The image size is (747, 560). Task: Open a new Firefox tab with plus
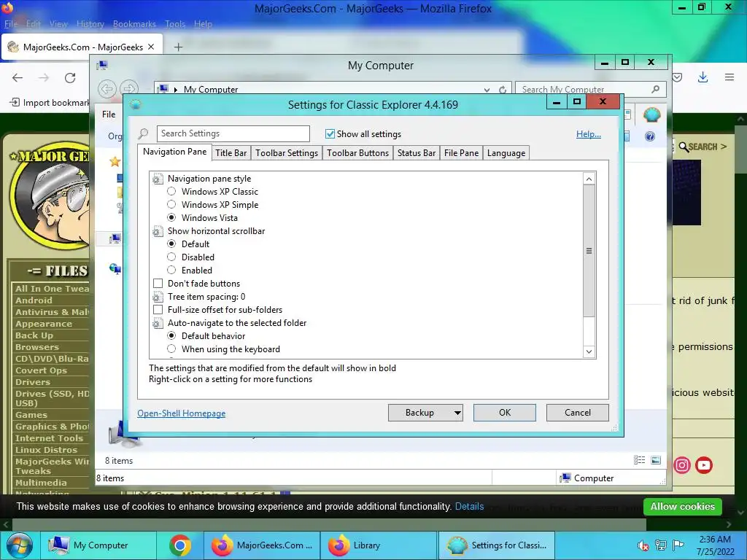tap(178, 47)
